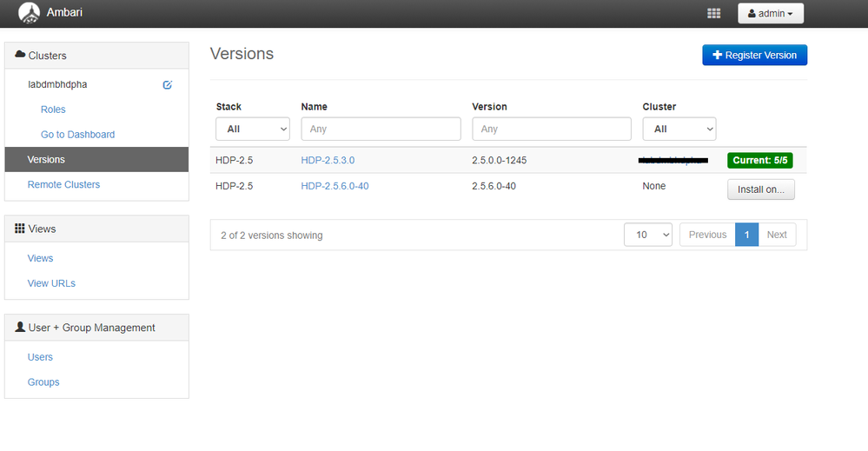Click the User + Group Management heading text
Image resolution: width=868 pixels, height=451 pixels.
92,328
